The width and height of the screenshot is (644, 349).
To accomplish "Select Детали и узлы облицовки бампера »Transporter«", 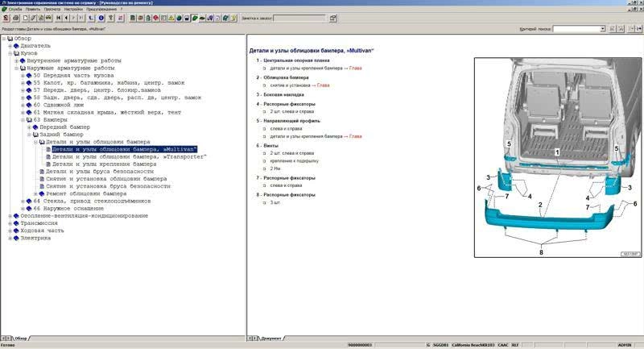I will pos(129,156).
